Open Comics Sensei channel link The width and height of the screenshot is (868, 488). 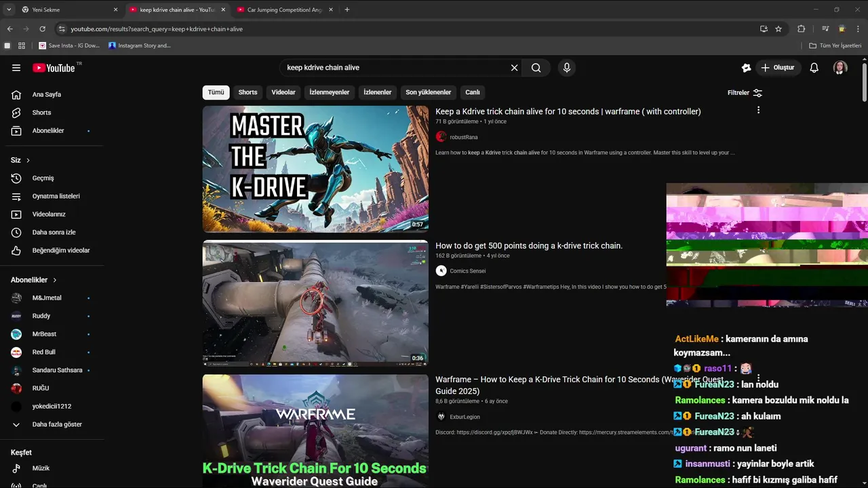[x=467, y=271]
